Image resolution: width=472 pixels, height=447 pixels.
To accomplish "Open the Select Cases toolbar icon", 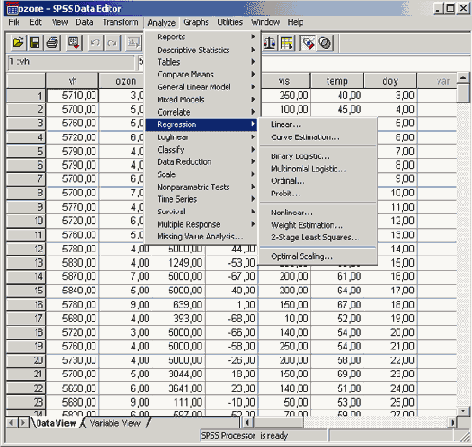I will pos(287,43).
